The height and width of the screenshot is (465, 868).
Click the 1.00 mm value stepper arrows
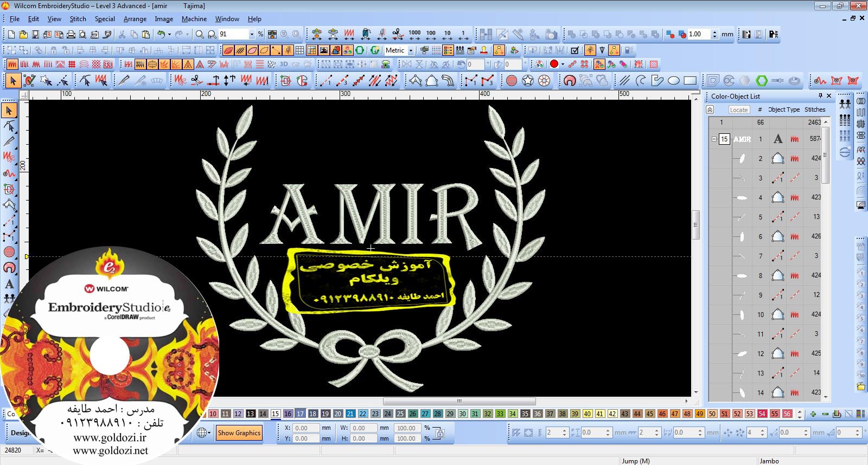(714, 34)
